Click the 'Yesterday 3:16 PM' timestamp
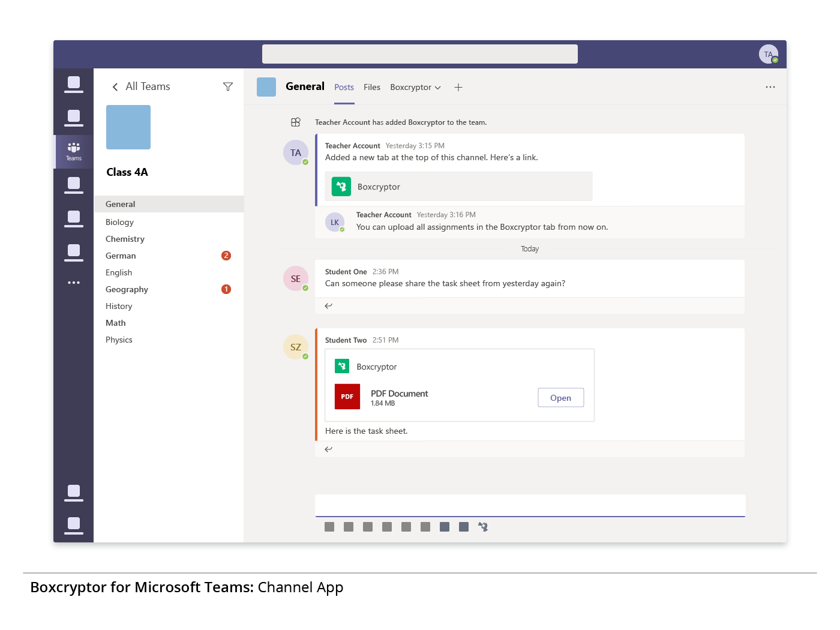 (446, 215)
